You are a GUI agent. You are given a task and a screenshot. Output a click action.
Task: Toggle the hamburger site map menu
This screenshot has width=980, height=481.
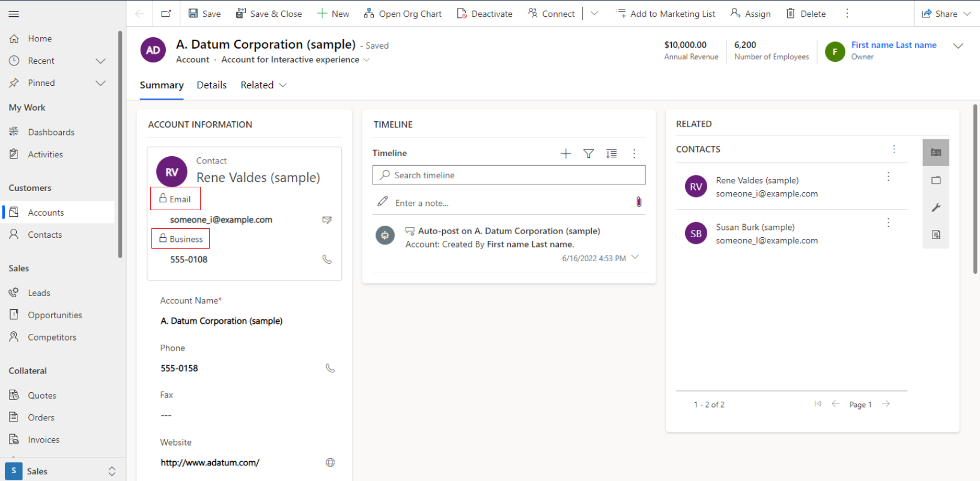click(x=14, y=14)
